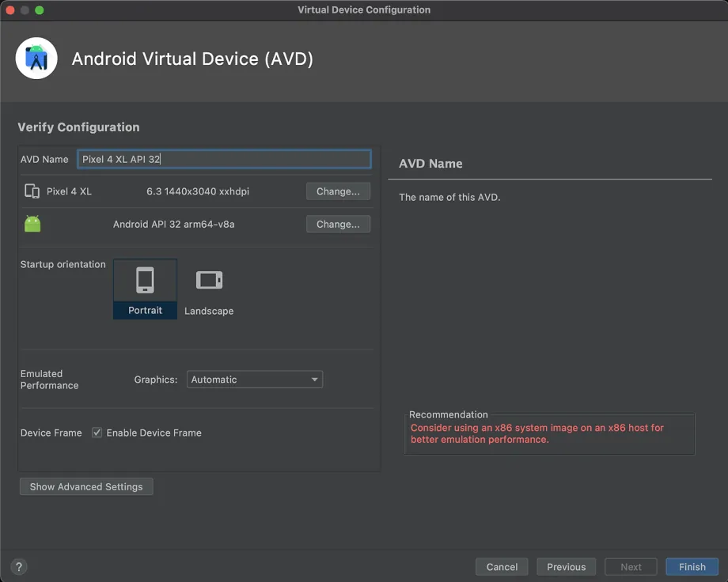Click 'The name of this AVD.' description
The image size is (728, 582).
pyautogui.click(x=449, y=197)
